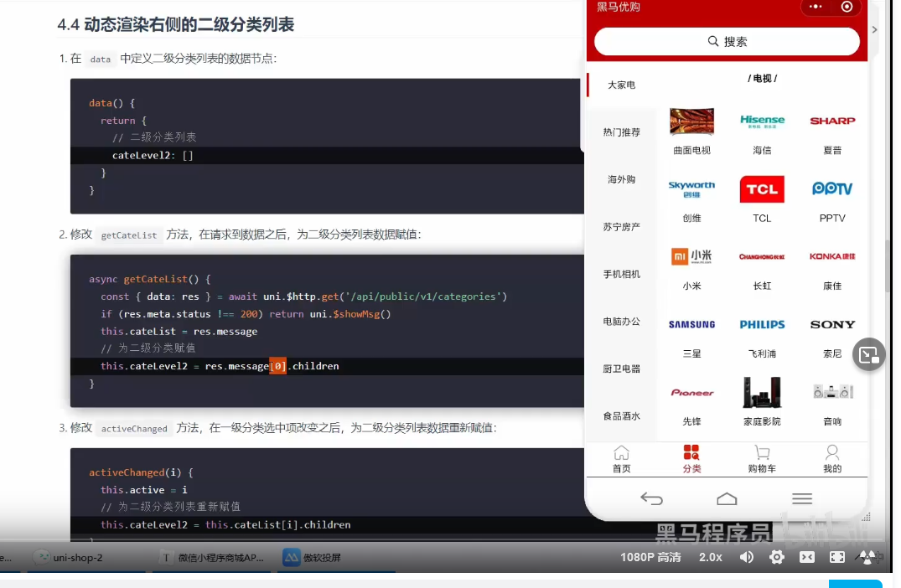
Task: Tap the PHILIPS 飞利浦 brand logo
Action: pos(762,324)
